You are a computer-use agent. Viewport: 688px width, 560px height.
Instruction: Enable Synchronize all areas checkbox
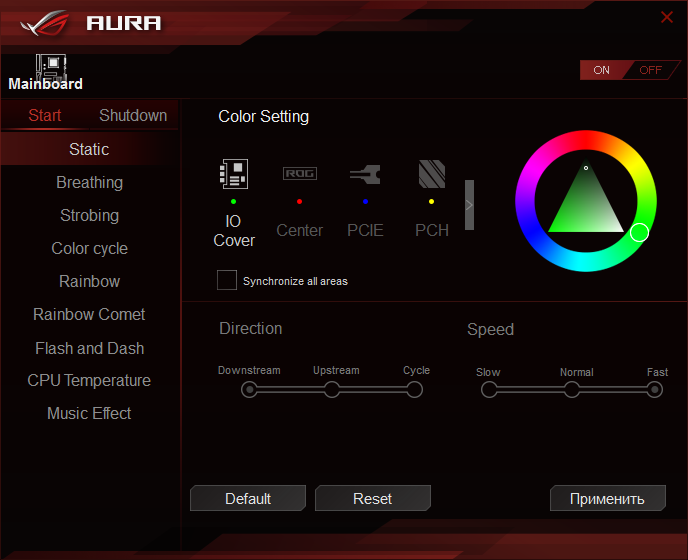coord(227,280)
